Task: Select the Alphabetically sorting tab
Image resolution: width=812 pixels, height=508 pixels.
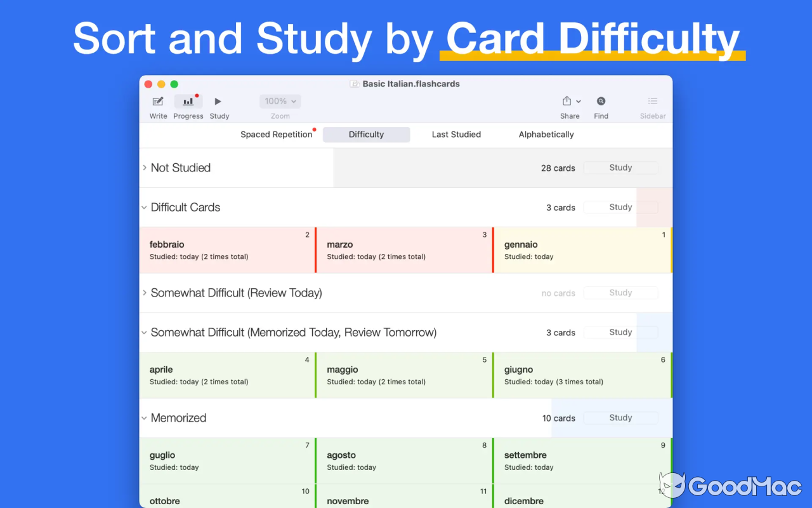Action: click(x=546, y=135)
